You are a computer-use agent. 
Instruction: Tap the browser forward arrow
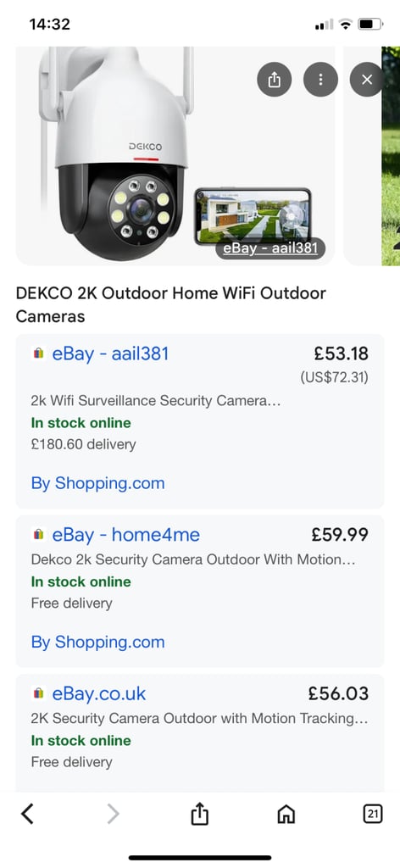(113, 814)
